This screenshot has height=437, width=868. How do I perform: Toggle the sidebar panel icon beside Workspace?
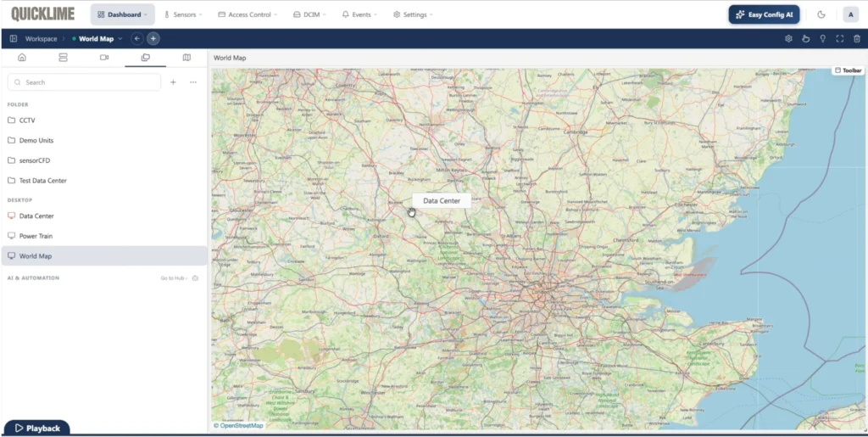[x=14, y=39]
